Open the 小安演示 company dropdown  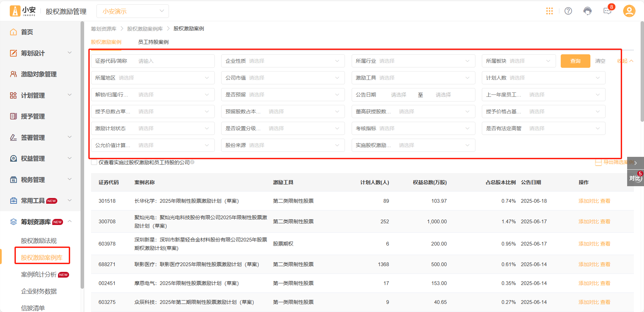click(133, 11)
